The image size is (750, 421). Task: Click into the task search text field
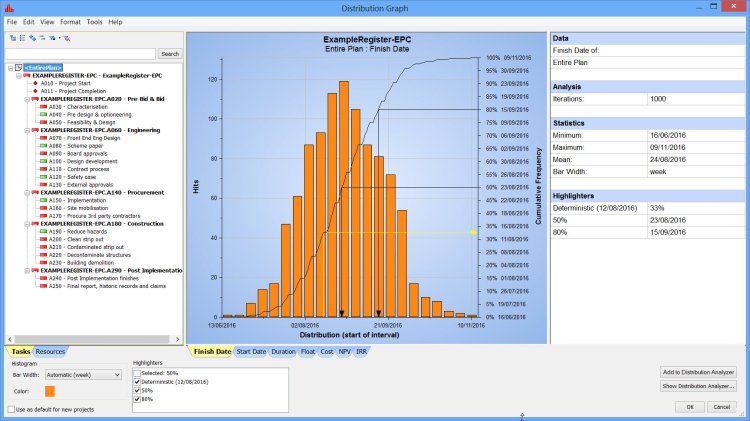80,54
